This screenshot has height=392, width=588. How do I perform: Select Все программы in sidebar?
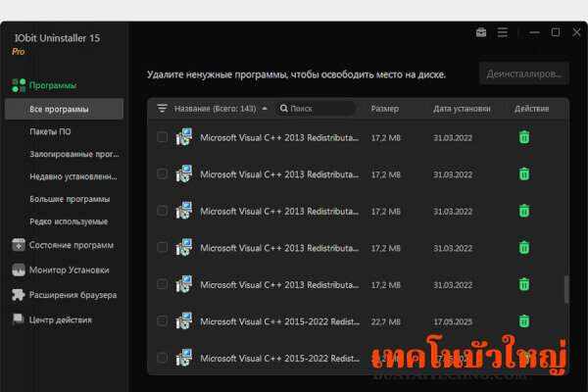pos(64,109)
